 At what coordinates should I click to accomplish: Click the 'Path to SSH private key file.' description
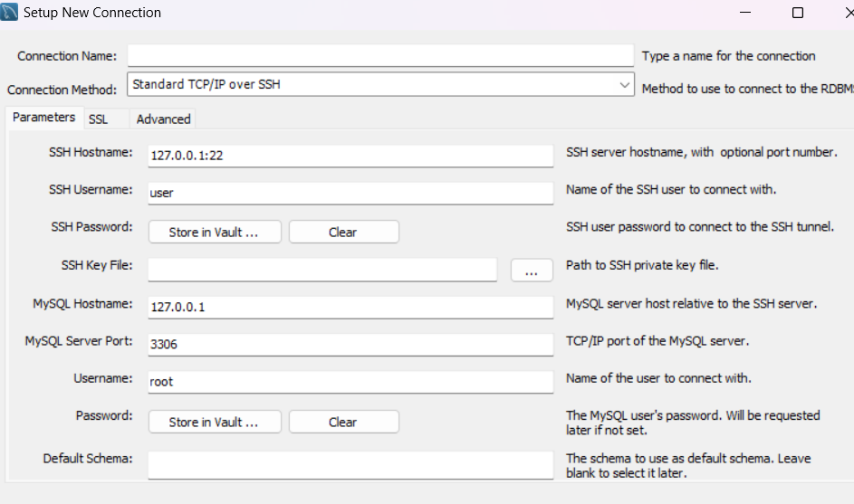[642, 265]
